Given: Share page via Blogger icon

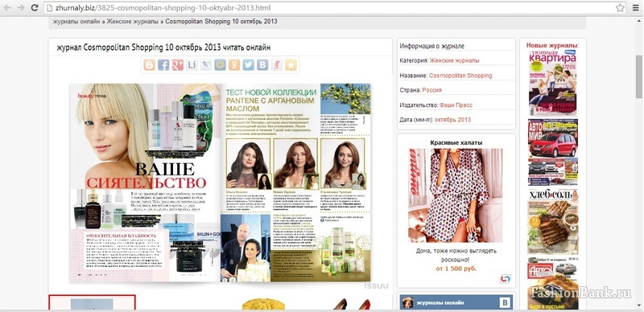Looking at the screenshot, I should (150, 65).
